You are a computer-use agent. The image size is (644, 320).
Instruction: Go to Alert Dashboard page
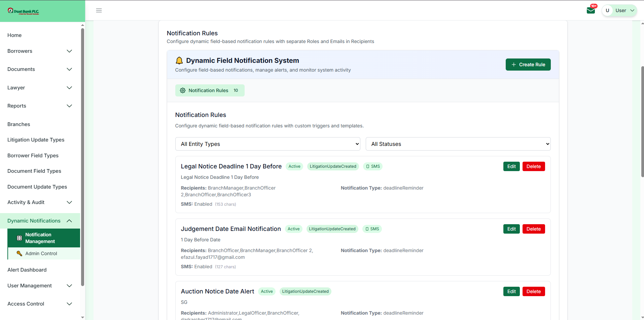[27, 270]
